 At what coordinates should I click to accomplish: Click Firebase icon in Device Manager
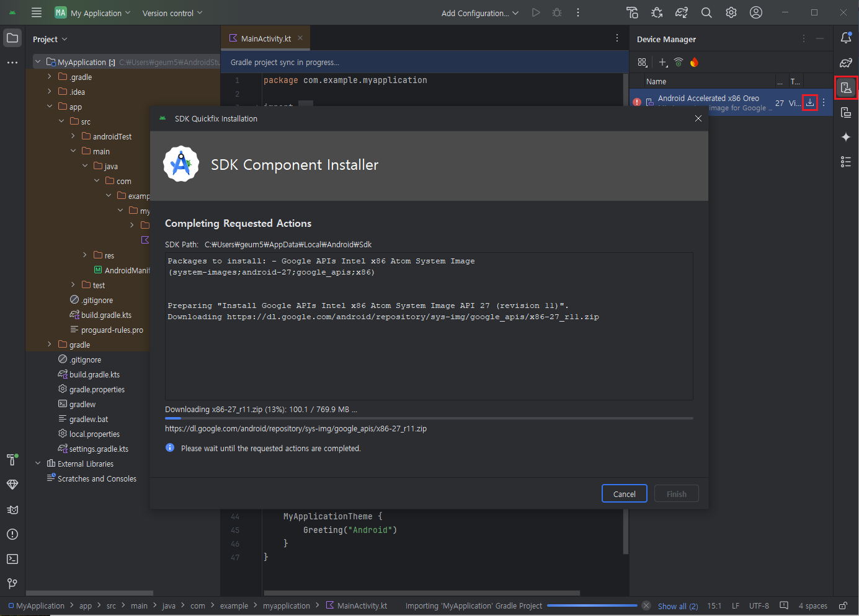pyautogui.click(x=694, y=62)
